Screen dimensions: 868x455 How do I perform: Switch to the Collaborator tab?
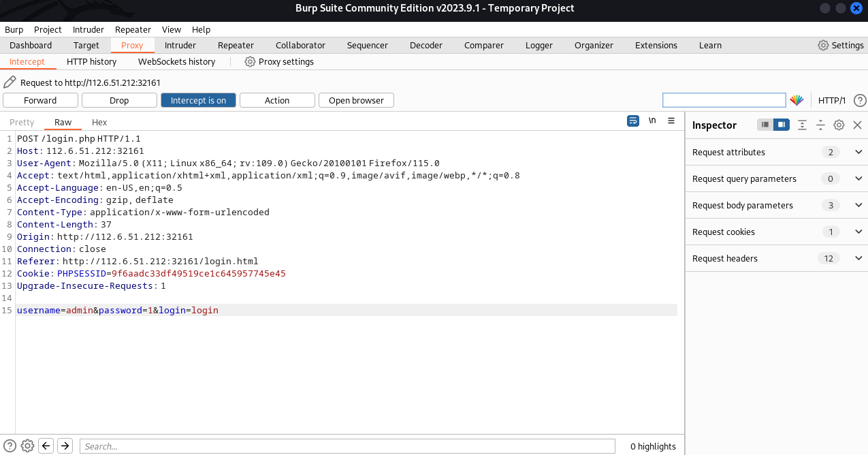point(300,45)
